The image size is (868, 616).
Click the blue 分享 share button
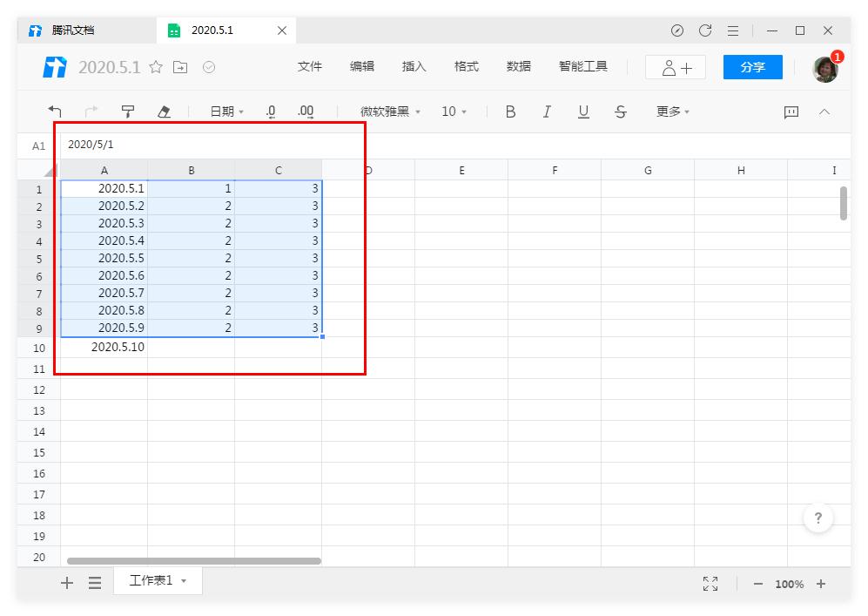[752, 66]
